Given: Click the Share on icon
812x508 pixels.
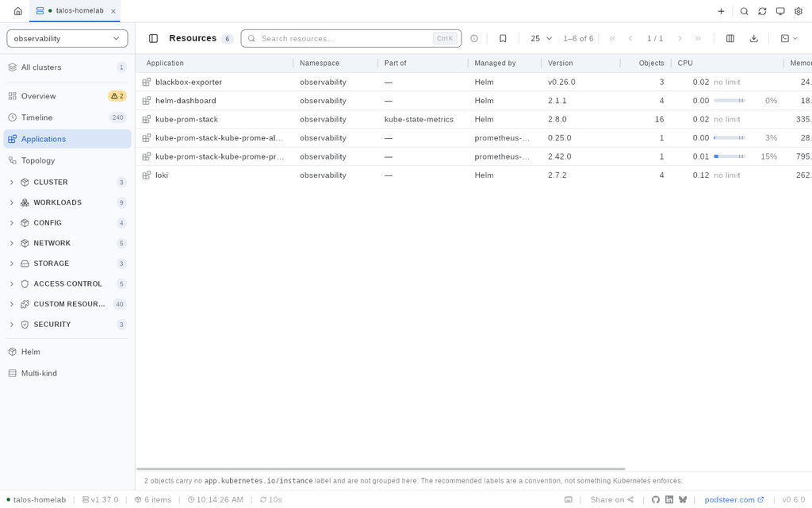Looking at the screenshot, I should (x=630, y=500).
